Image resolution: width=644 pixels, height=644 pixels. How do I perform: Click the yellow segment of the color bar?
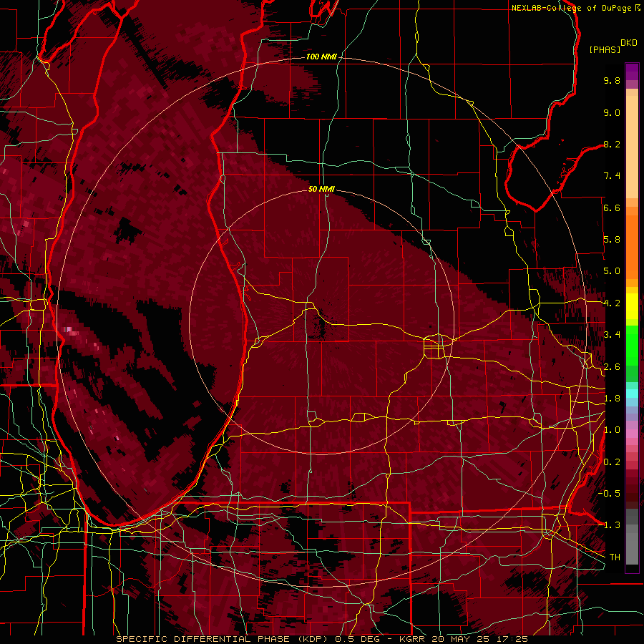point(632,306)
